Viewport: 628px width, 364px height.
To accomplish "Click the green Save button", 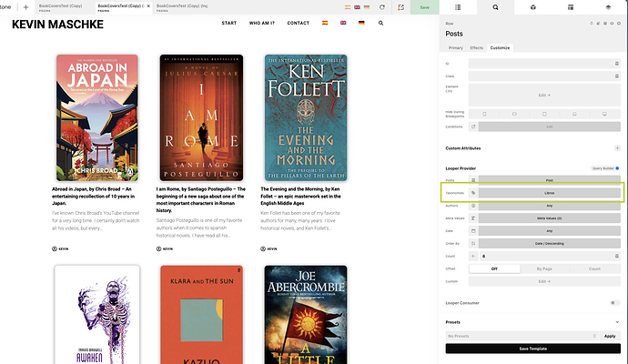I will point(424,6).
